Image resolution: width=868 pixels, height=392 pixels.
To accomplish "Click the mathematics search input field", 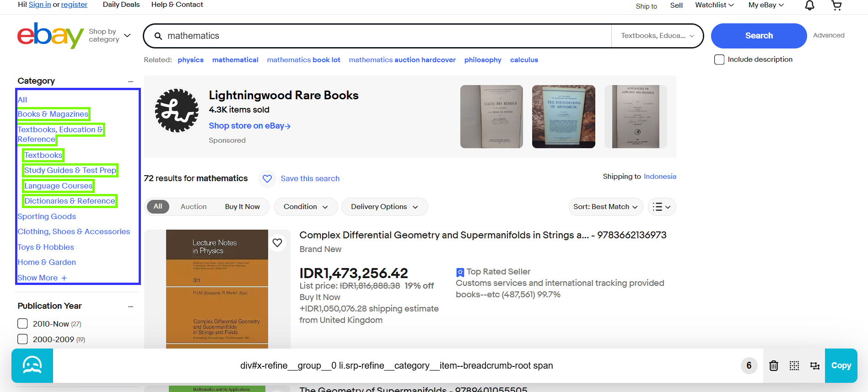I will coord(388,36).
